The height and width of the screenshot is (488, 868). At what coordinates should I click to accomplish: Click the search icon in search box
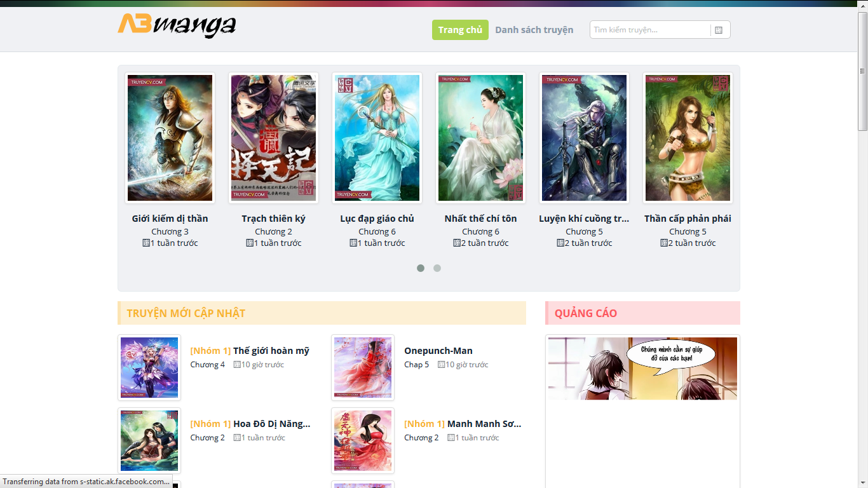(x=719, y=30)
